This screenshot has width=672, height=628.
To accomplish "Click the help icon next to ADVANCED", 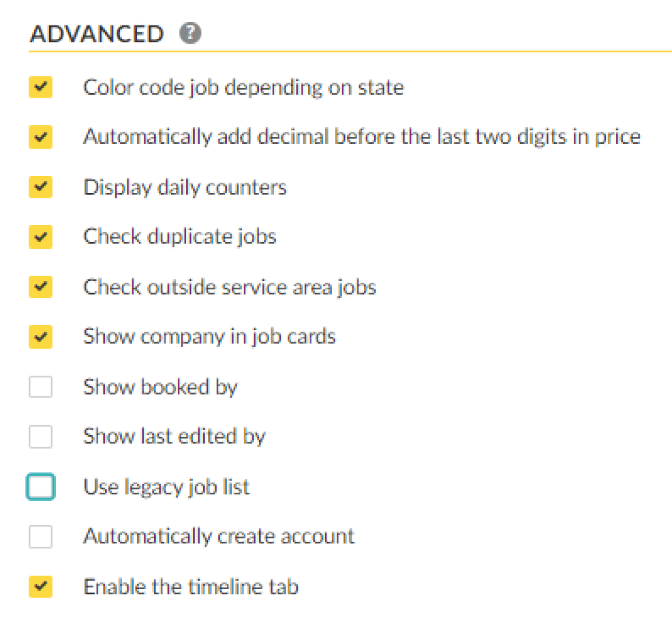I will point(190,33).
